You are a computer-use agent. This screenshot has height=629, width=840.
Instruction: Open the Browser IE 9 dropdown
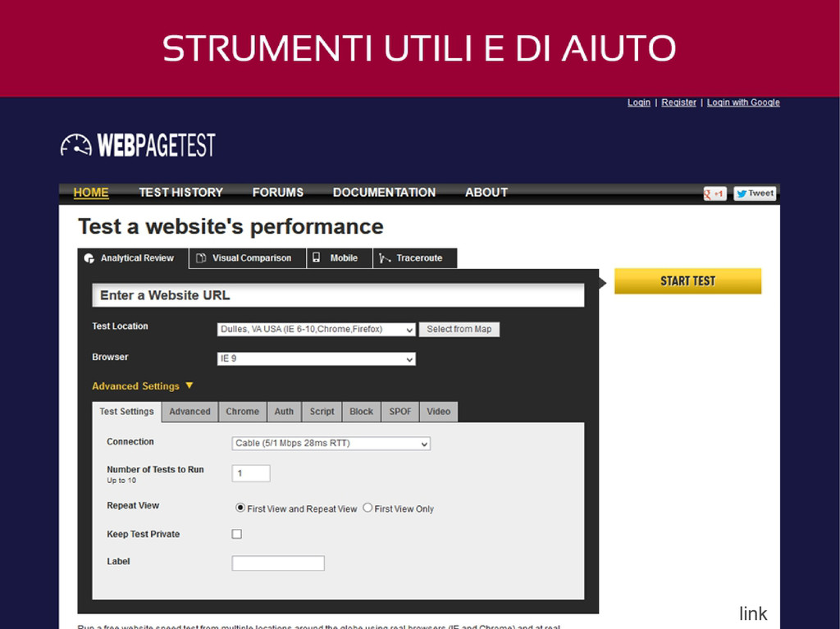tap(316, 358)
